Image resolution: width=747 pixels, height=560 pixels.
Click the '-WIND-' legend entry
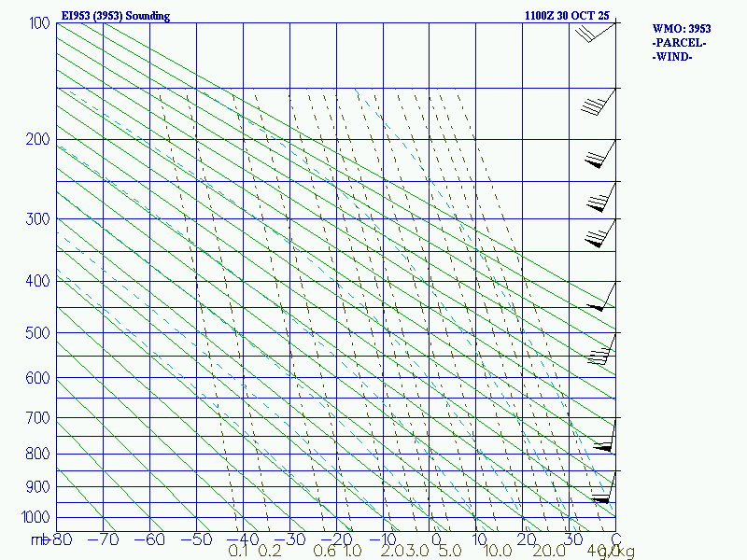pos(672,57)
